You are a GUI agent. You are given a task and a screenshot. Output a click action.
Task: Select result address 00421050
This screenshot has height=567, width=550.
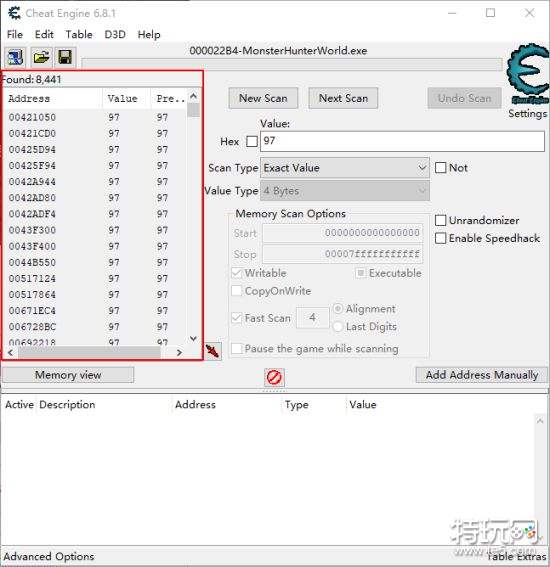click(32, 118)
